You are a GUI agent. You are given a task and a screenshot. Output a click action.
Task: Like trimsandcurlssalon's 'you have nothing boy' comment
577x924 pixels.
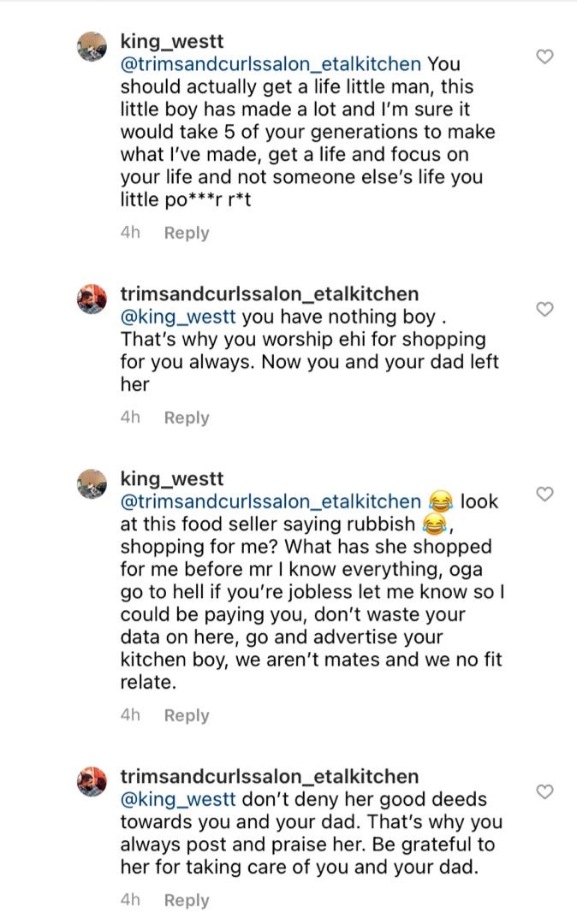click(x=544, y=309)
